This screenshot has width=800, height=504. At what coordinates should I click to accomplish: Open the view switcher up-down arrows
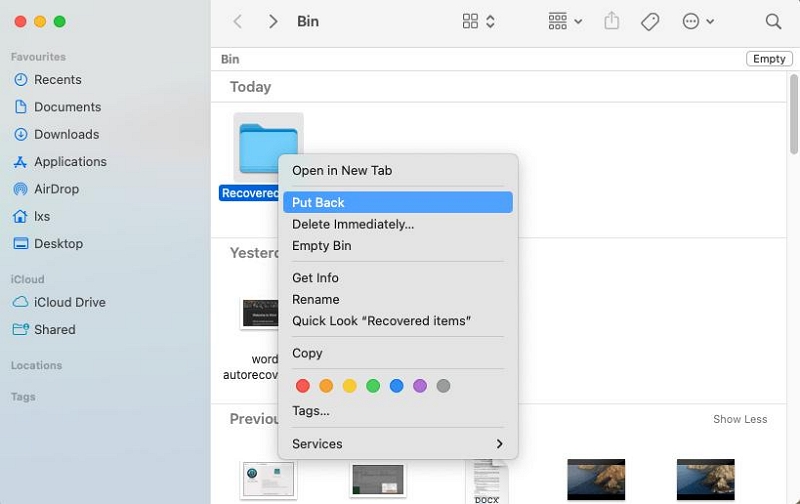(x=490, y=21)
